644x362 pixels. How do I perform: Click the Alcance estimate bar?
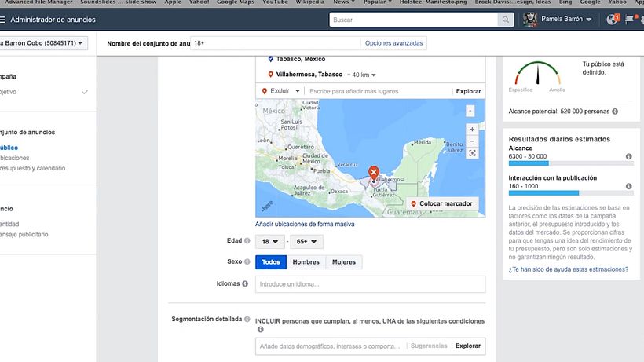pos(571,163)
